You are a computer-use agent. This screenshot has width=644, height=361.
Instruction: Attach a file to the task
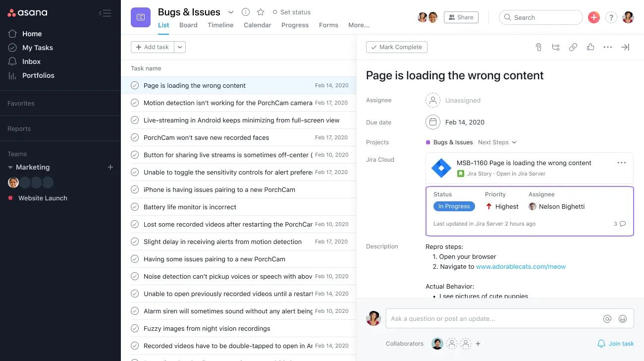pyautogui.click(x=538, y=47)
